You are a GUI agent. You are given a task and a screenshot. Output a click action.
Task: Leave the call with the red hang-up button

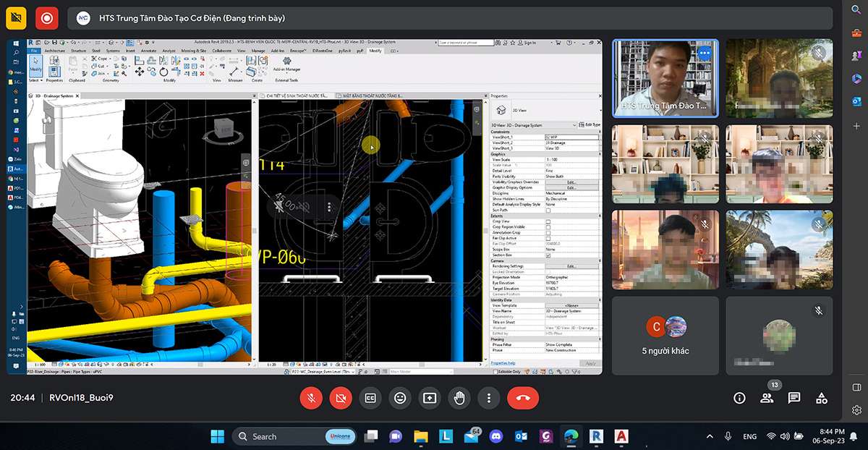(x=523, y=398)
